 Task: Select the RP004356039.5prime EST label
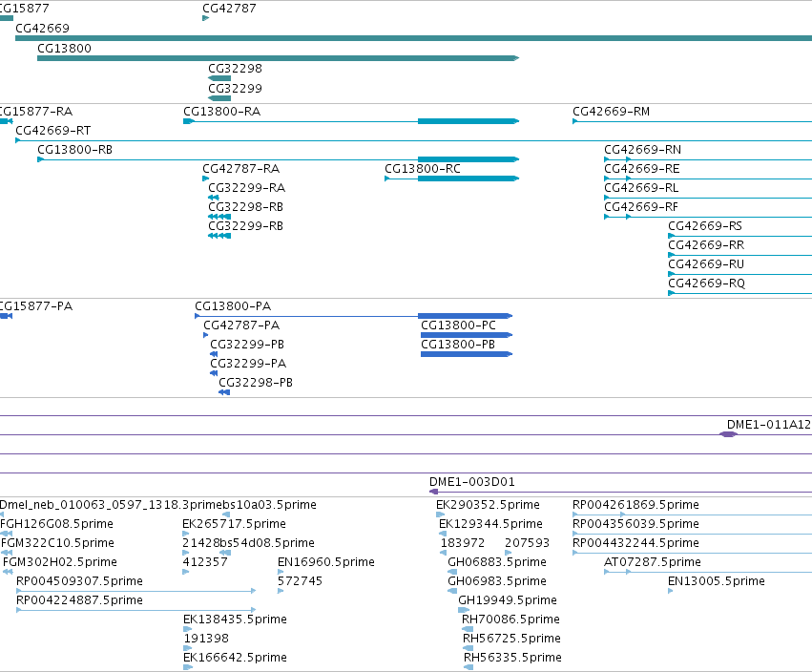tap(635, 524)
